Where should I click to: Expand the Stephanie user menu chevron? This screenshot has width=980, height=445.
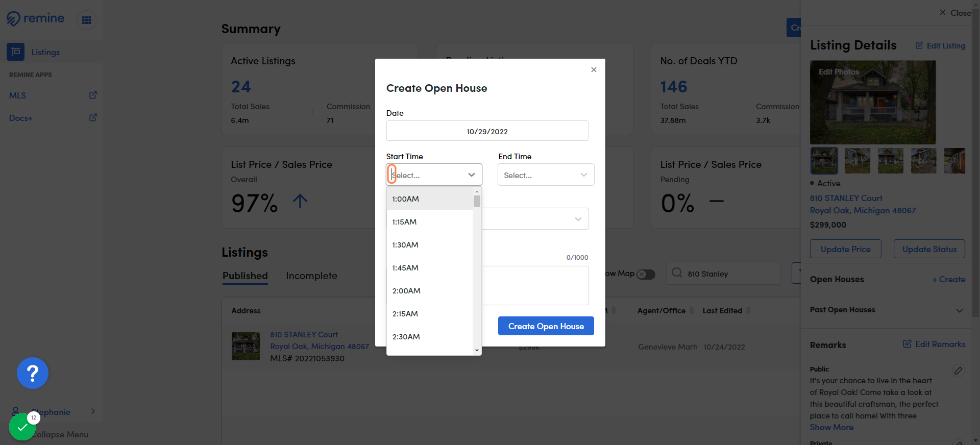pos(93,412)
